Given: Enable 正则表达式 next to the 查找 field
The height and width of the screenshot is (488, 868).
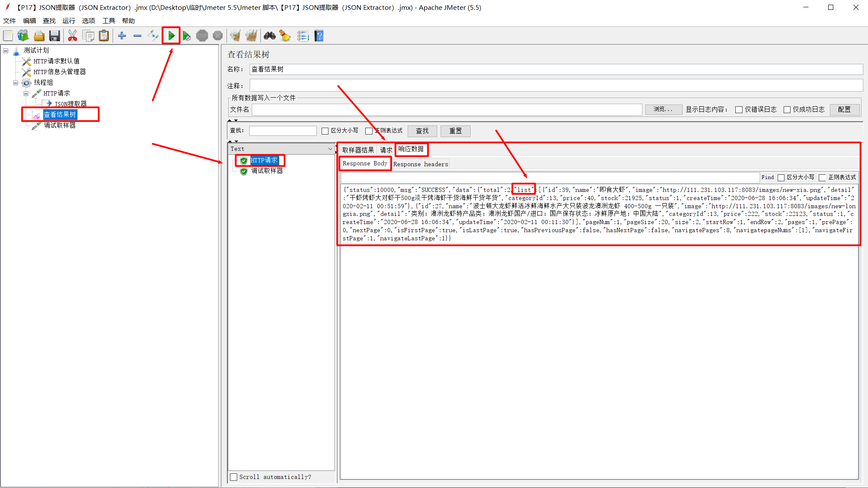Looking at the screenshot, I should coord(369,131).
